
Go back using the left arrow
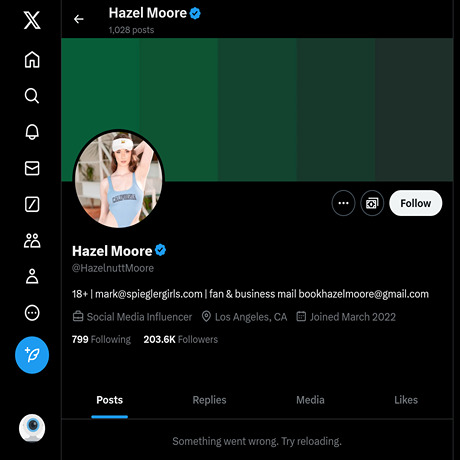[x=79, y=19]
